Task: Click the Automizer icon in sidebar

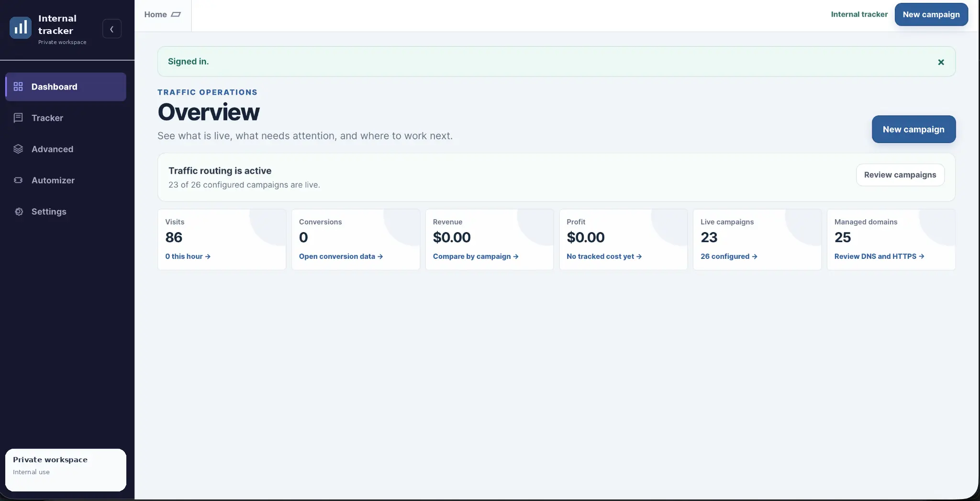Action: (x=18, y=180)
